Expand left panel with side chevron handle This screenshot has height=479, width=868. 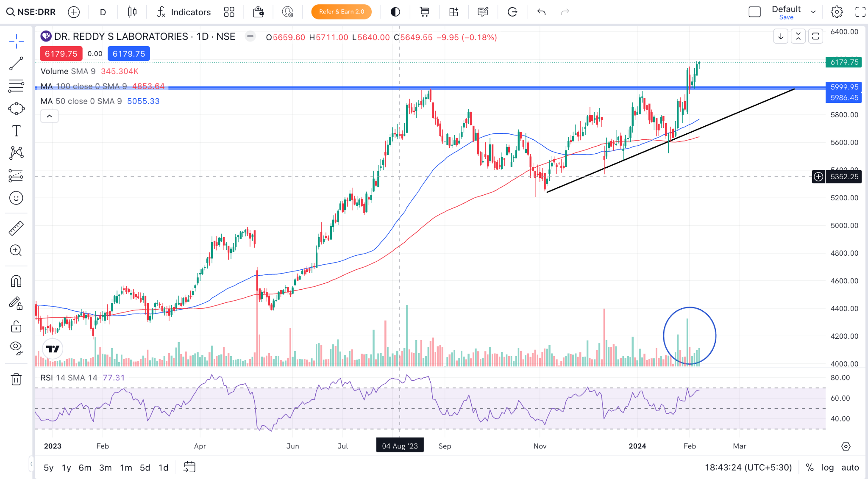(x=31, y=464)
